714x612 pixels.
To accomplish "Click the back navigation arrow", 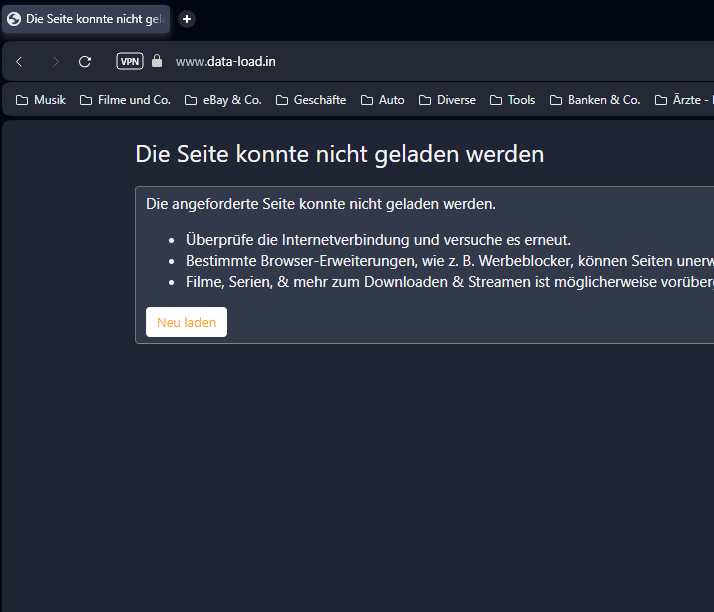I will coord(19,62).
